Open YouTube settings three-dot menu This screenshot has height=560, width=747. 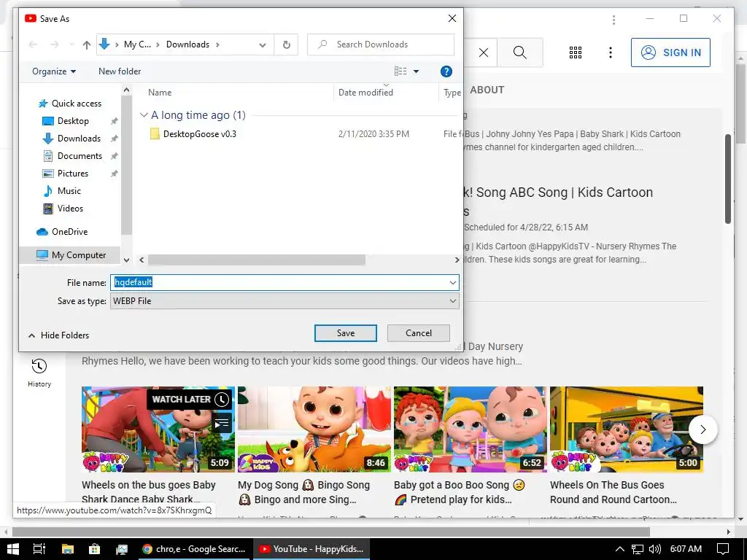click(611, 52)
